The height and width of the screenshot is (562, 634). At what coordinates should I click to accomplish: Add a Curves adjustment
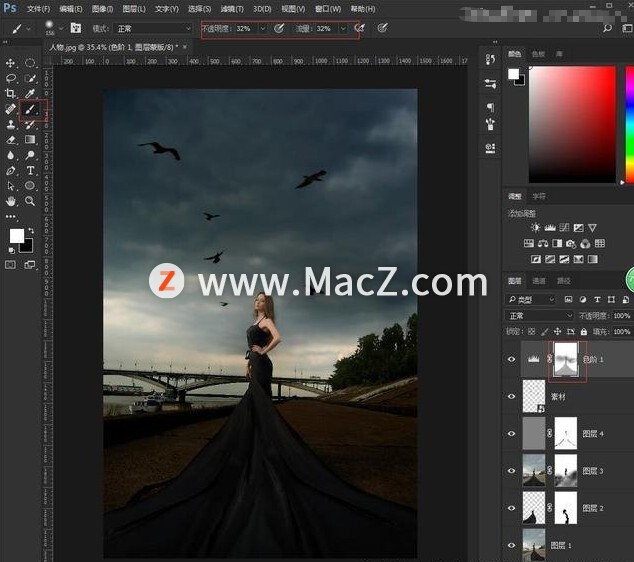pos(564,228)
